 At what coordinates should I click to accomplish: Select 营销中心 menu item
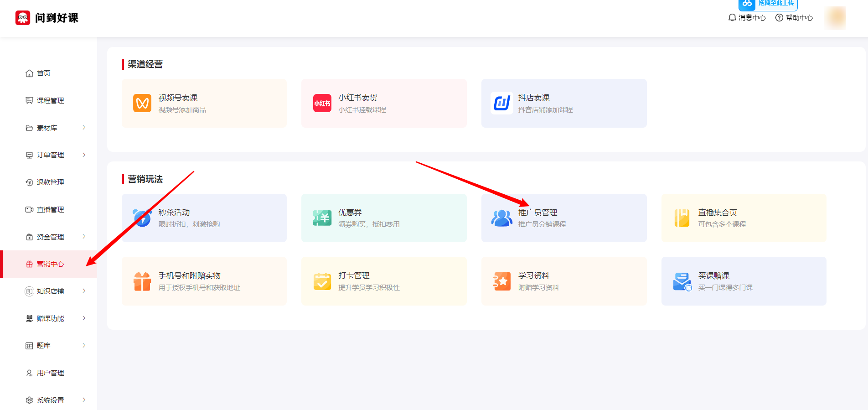[50, 264]
